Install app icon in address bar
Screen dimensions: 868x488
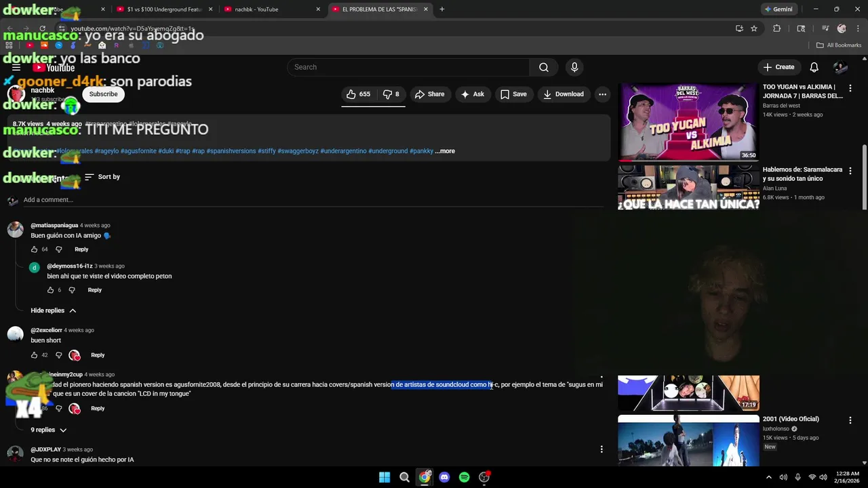click(x=739, y=28)
